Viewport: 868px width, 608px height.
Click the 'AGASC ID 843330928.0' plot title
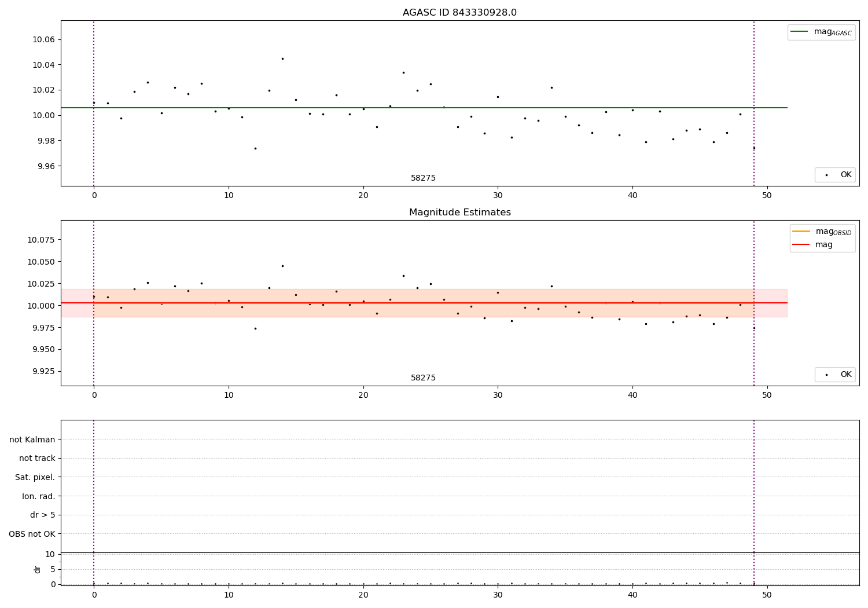pyautogui.click(x=459, y=13)
